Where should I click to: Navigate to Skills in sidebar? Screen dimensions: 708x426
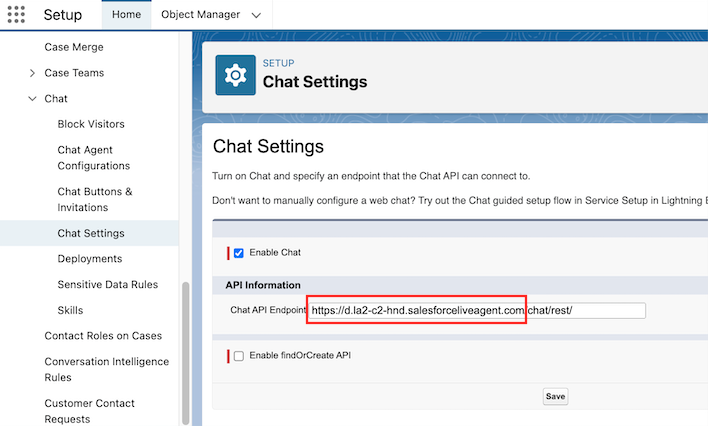[70, 311]
